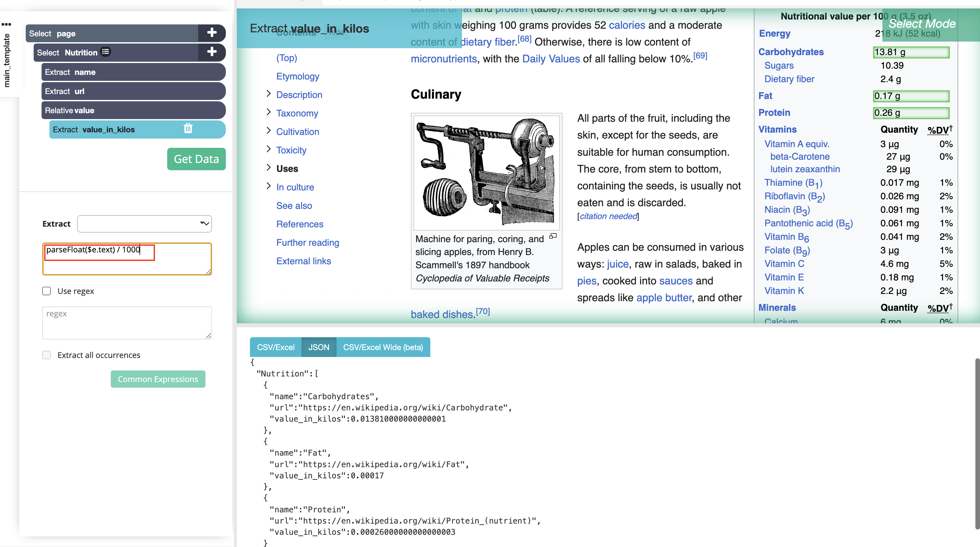Expand the Cultivation contents section
980x547 pixels.
pyautogui.click(x=269, y=131)
